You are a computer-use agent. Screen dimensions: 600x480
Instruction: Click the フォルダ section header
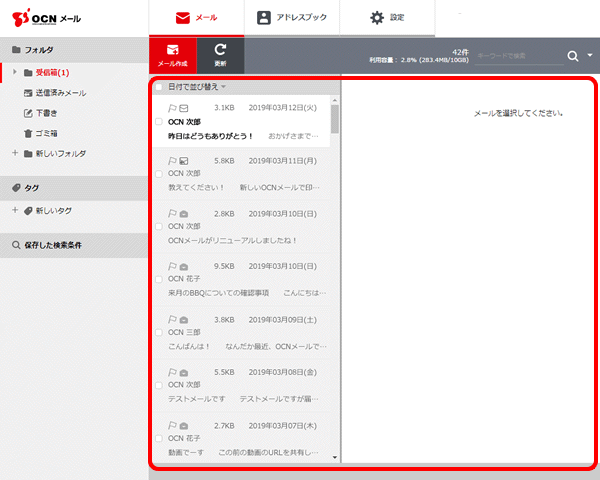coord(74,50)
